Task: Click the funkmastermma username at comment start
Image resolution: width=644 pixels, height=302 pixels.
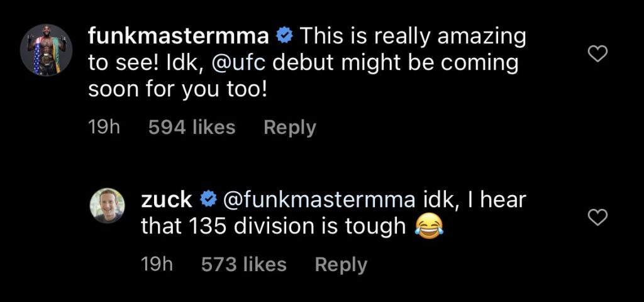Action: 179,37
